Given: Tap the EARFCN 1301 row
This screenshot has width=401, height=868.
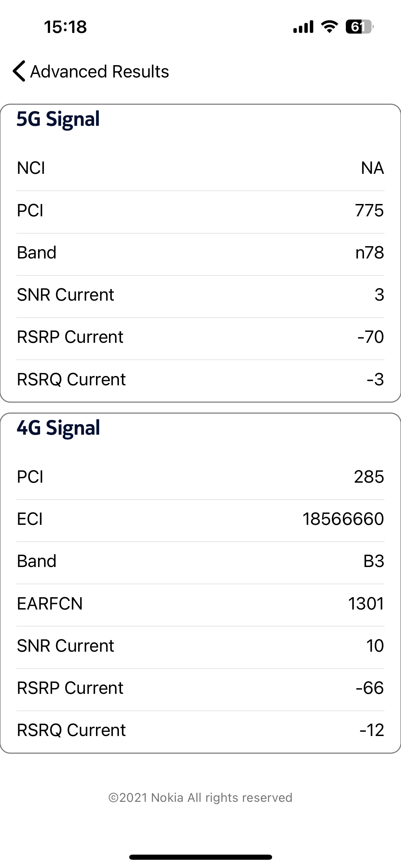Looking at the screenshot, I should (x=200, y=604).
